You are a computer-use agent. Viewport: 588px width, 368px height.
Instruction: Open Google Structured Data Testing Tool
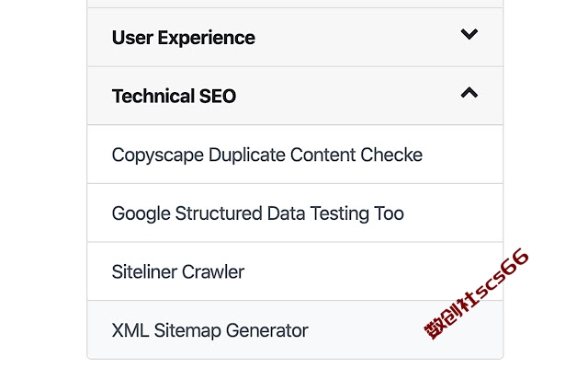tap(257, 213)
